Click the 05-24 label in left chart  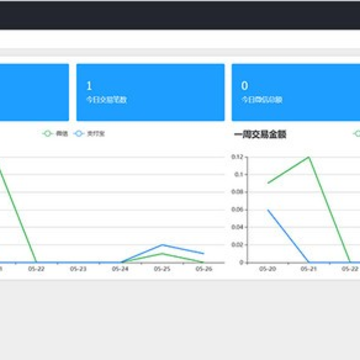pos(120,269)
